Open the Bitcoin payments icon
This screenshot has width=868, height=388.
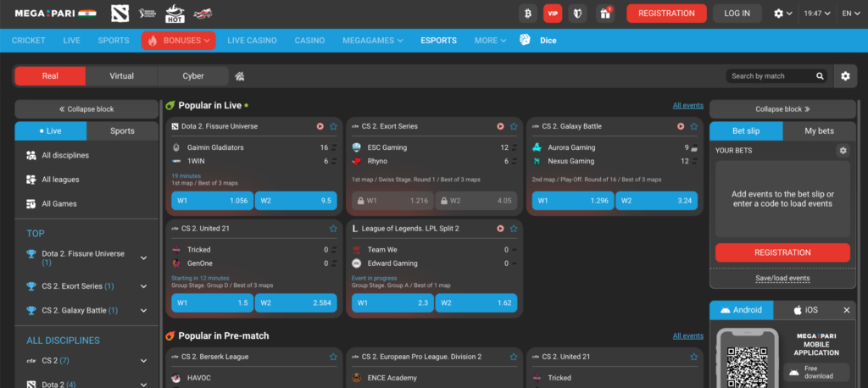(527, 14)
